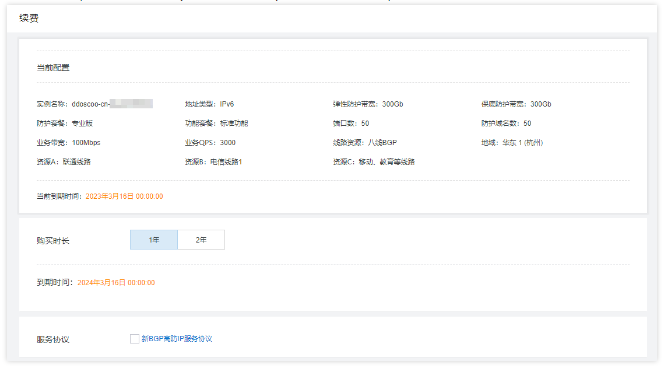Click the 功能套餐 标准功能 value
Image resolution: width=665 pixels, height=369 pixels.
234,123
